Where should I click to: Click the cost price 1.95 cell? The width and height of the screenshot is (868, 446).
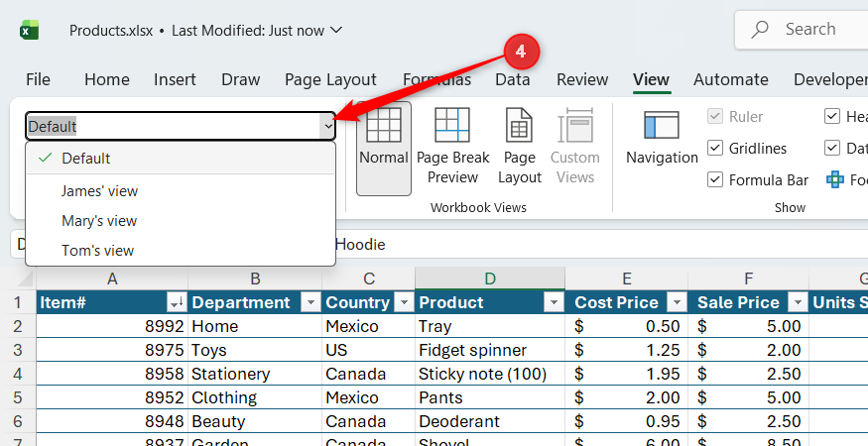pyautogui.click(x=627, y=374)
